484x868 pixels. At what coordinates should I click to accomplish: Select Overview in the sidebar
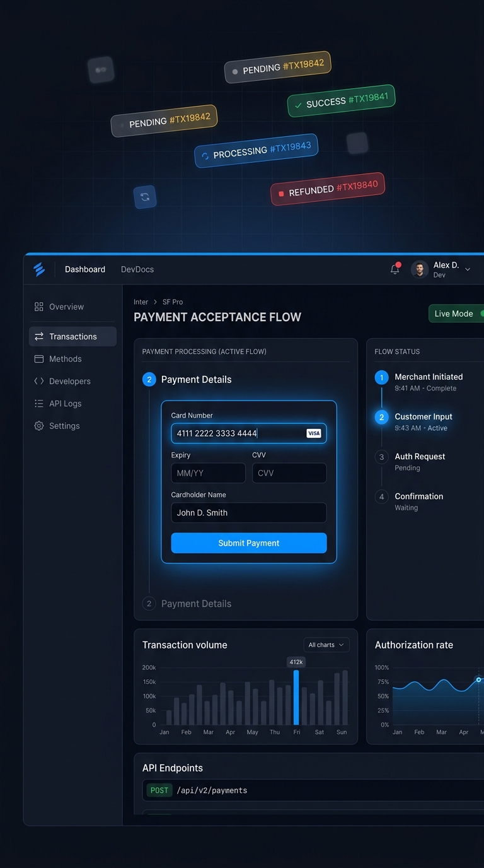(x=72, y=307)
